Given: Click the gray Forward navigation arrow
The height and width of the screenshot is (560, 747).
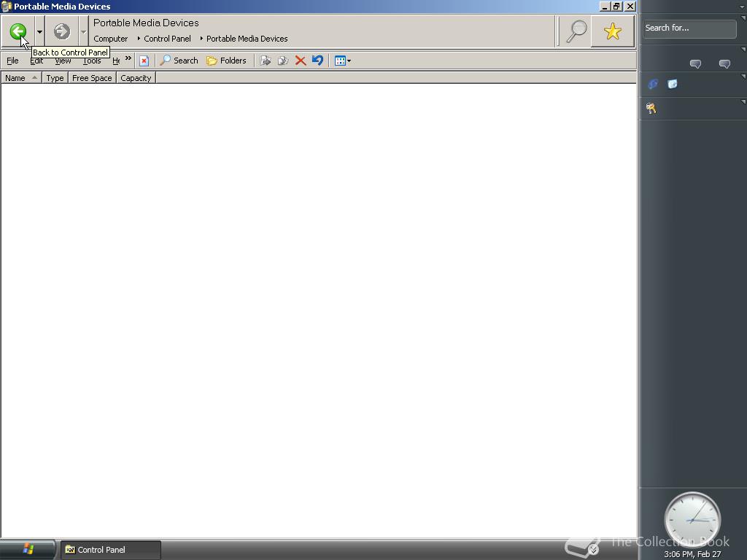Looking at the screenshot, I should coord(61,31).
